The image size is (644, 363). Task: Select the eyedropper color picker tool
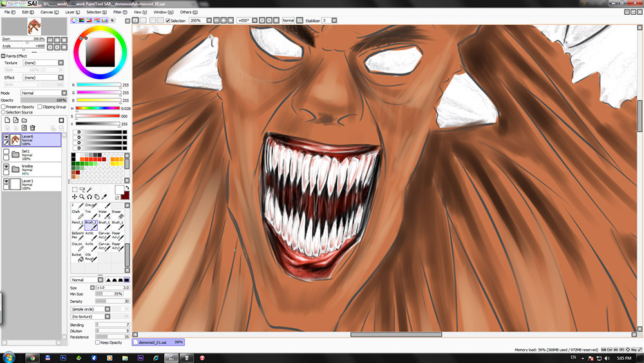click(104, 197)
